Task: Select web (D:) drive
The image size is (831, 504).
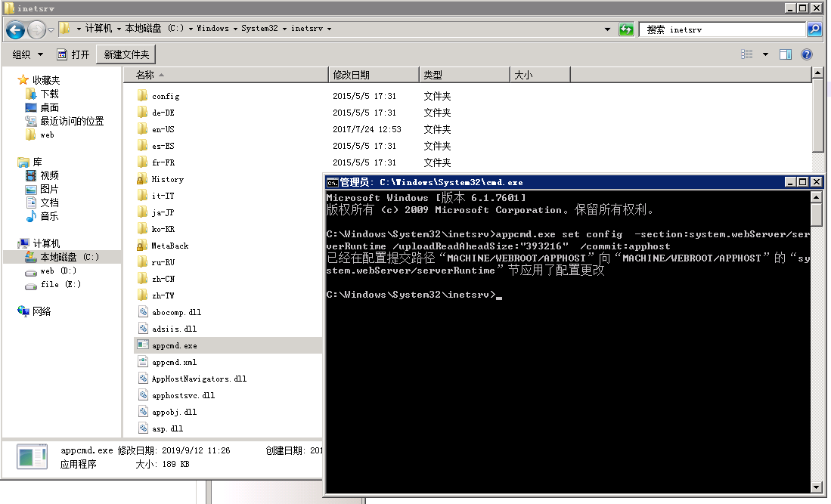Action: tap(51, 271)
